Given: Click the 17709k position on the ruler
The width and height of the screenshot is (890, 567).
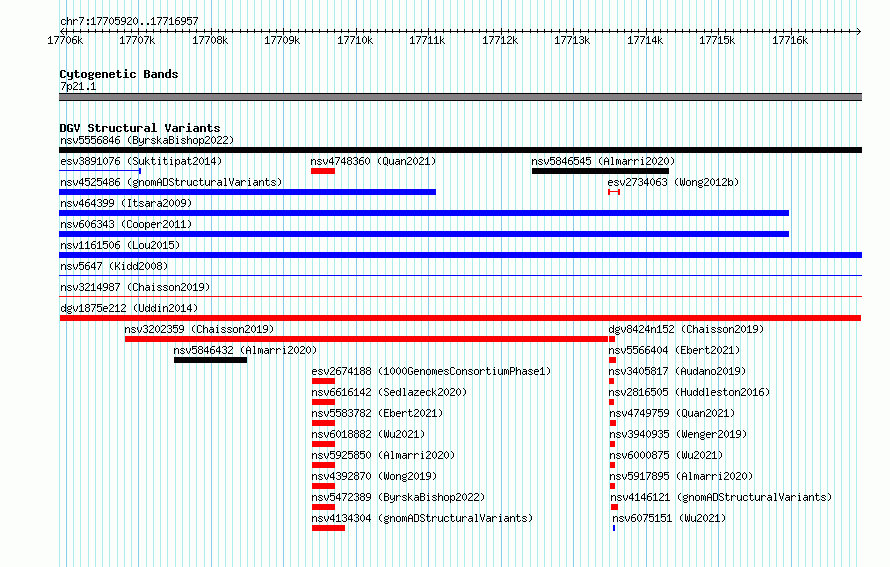Looking at the screenshot, I should pyautogui.click(x=282, y=40).
